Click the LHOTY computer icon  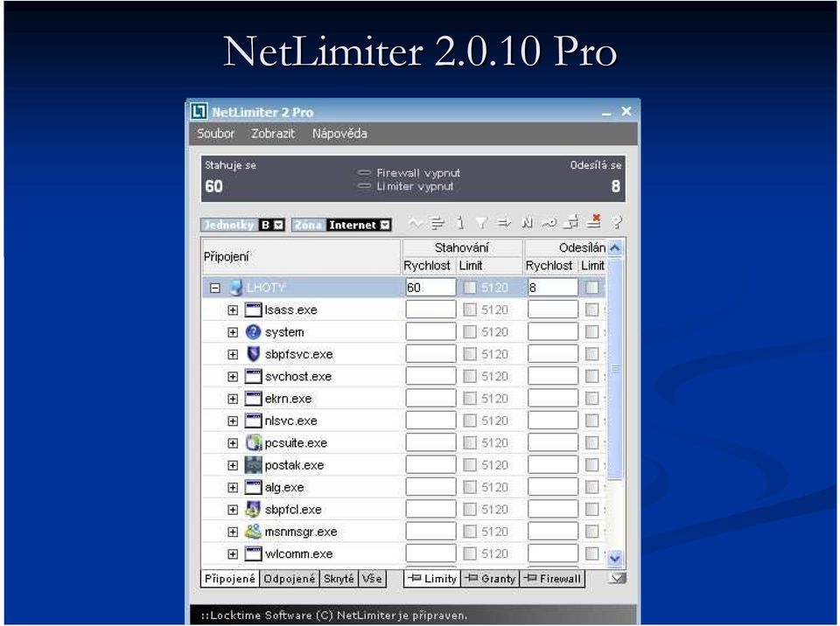pyautogui.click(x=236, y=288)
